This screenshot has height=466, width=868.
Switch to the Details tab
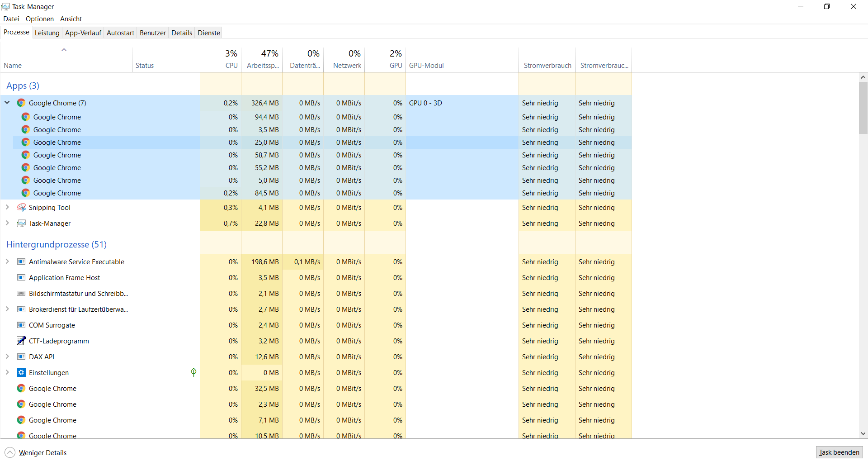click(x=182, y=33)
